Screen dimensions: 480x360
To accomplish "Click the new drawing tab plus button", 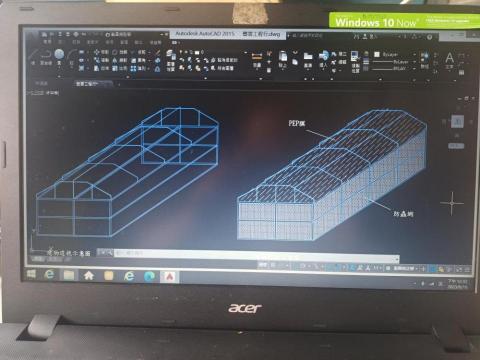I will 119,84.
